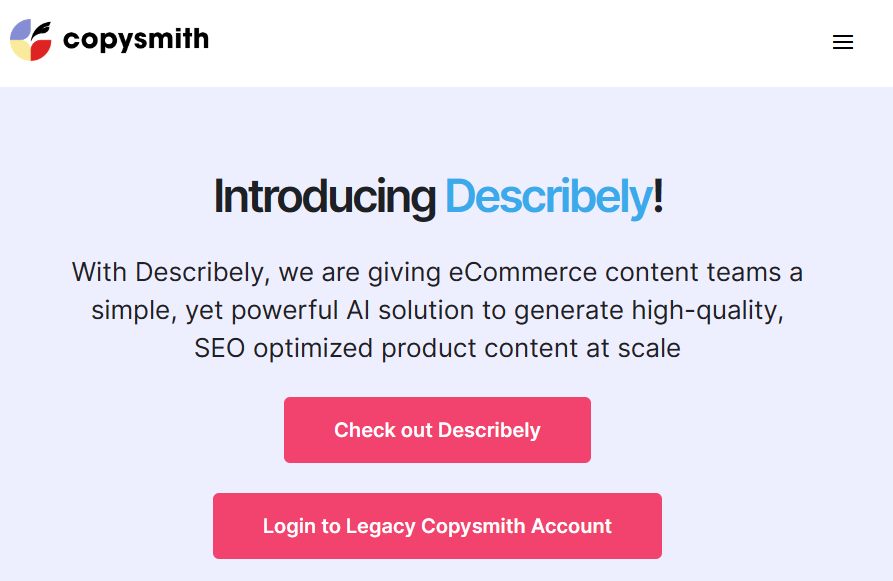
Task: Click the red quadrant of the logo
Action: 41,50
